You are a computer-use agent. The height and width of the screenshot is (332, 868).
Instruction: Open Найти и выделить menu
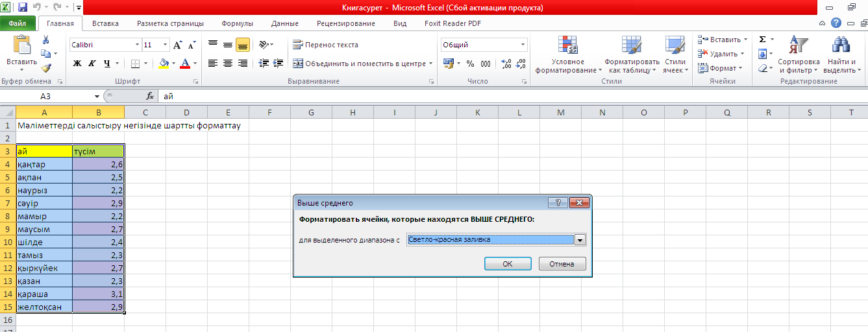point(841,54)
